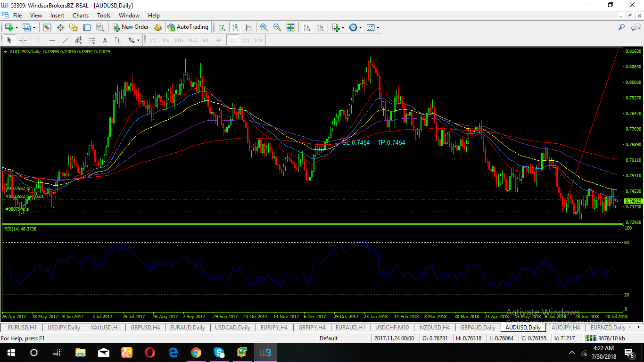Open the Navigator folder-star icon

point(74,27)
